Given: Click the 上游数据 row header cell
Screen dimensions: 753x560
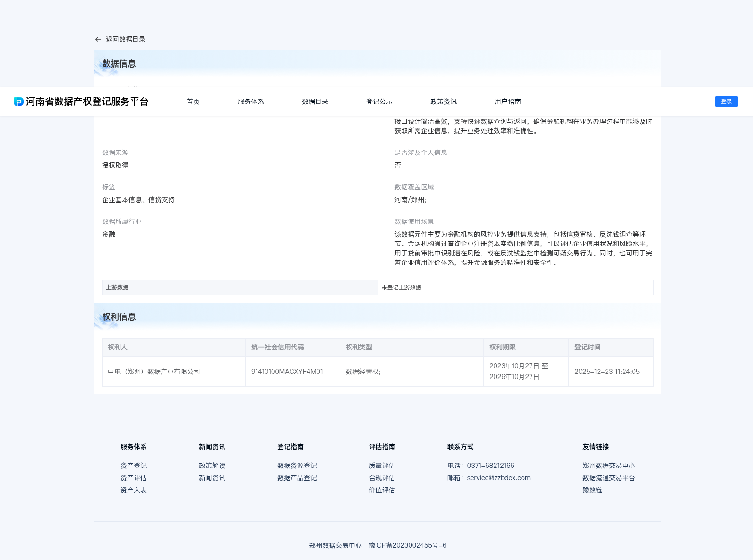Looking at the screenshot, I should (240, 288).
